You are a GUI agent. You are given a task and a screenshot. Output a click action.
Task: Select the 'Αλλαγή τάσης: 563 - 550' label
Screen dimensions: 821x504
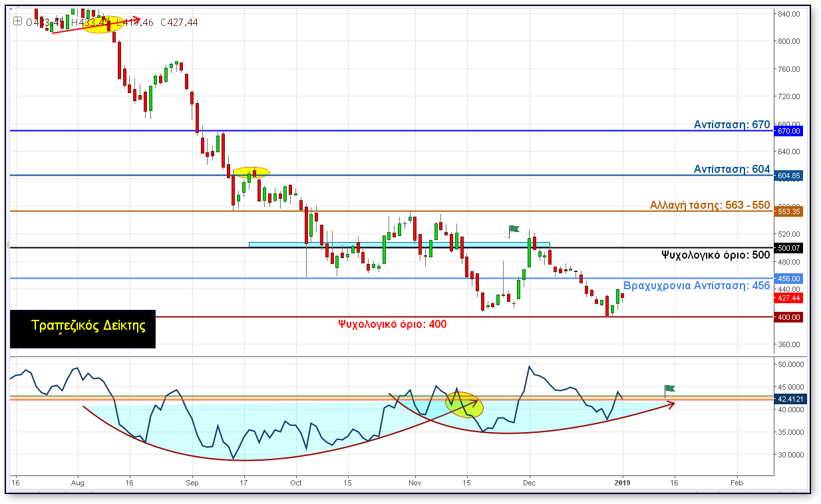tap(710, 205)
